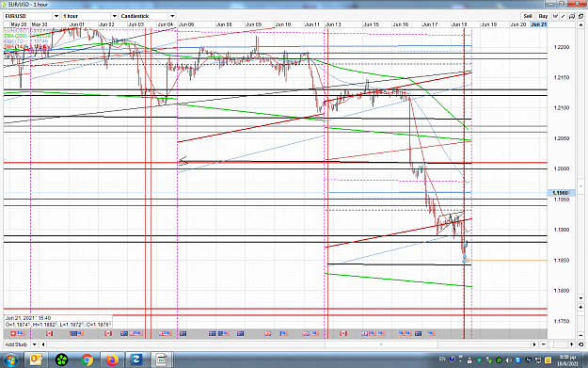588x368 pixels.
Task: Click the price axis scroll down arrow
Action: (580, 297)
